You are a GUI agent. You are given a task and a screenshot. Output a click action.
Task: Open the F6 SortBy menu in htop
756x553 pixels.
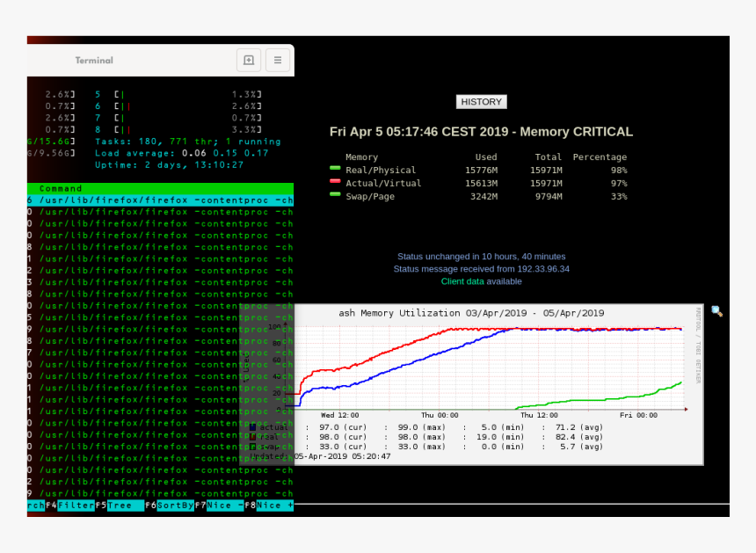coord(170,506)
